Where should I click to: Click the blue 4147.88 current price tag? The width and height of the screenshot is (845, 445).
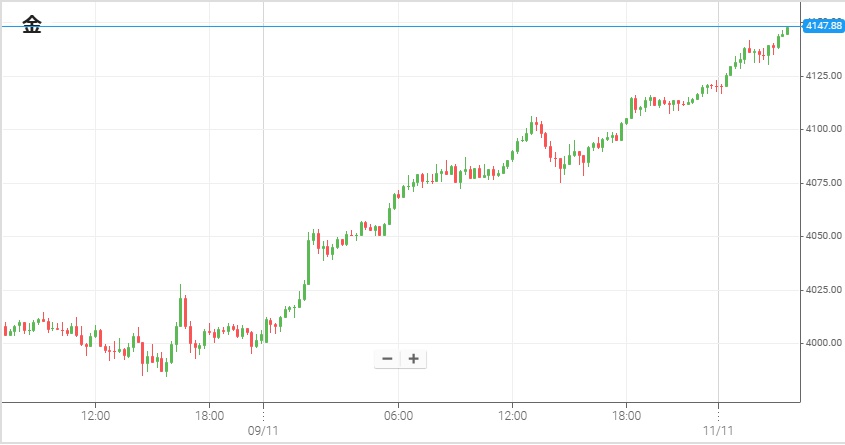click(823, 25)
